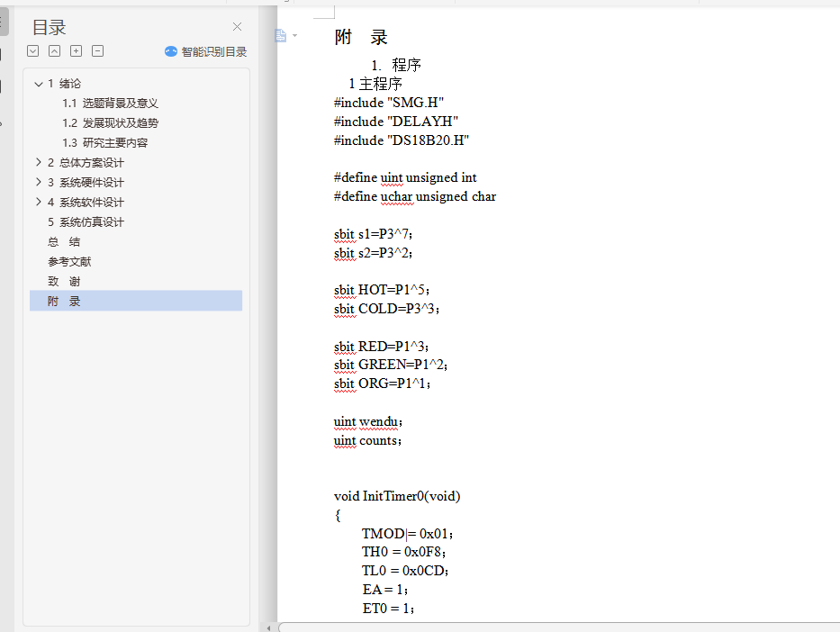This screenshot has width=840, height=632.
Task: Click the move-down outline level icon
Action: point(32,51)
